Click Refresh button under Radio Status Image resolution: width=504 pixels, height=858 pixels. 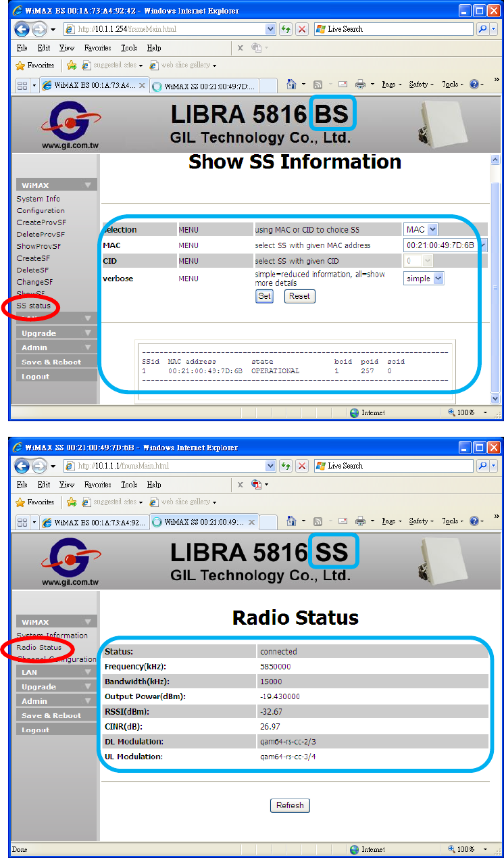290,805
